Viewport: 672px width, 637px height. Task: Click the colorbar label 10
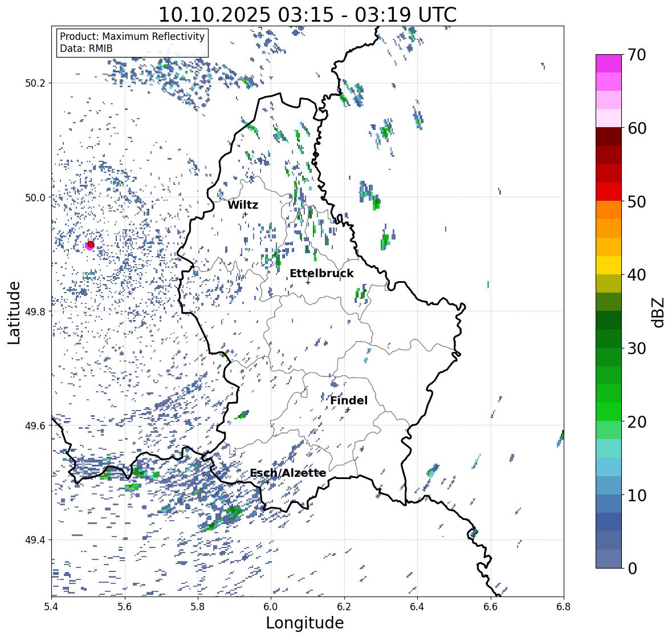637,495
